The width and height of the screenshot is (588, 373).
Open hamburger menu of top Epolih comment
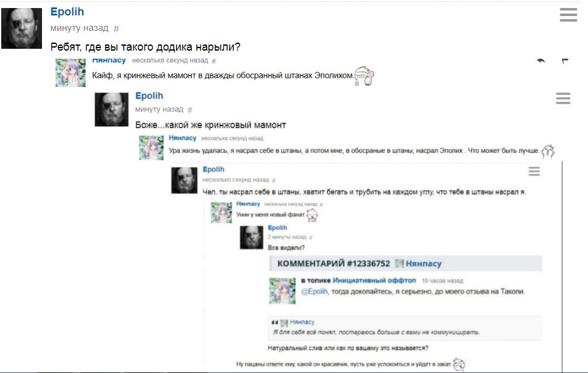[x=568, y=15]
